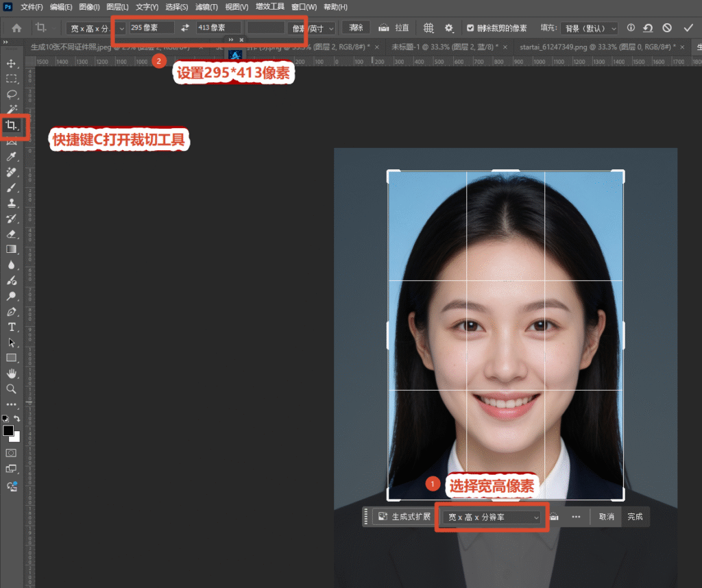This screenshot has width=702, height=588.
Task: Open the 填充 背景(默认) dropdown
Action: pyautogui.click(x=589, y=28)
